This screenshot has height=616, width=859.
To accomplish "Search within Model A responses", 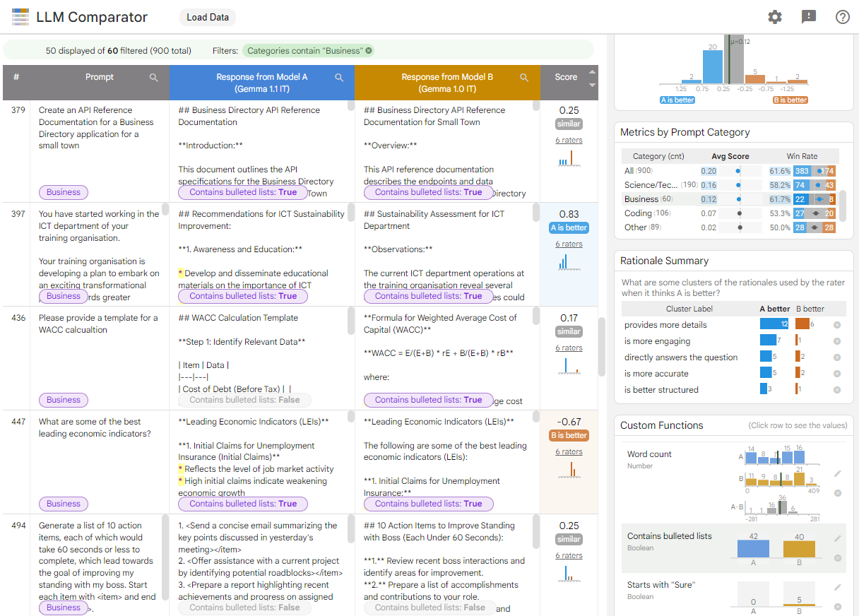I will point(339,77).
